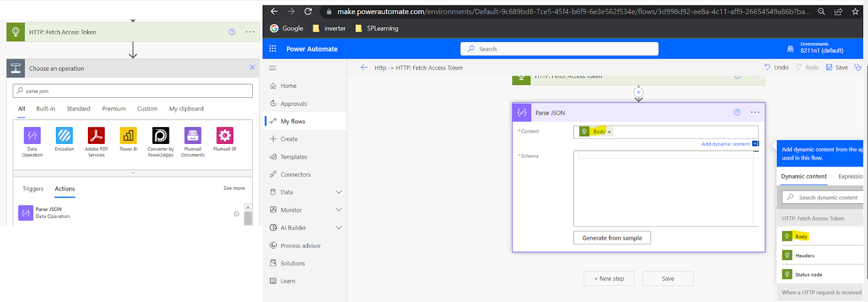Image resolution: width=868 pixels, height=302 pixels.
Task: Switch to the Standard tab
Action: [x=79, y=109]
